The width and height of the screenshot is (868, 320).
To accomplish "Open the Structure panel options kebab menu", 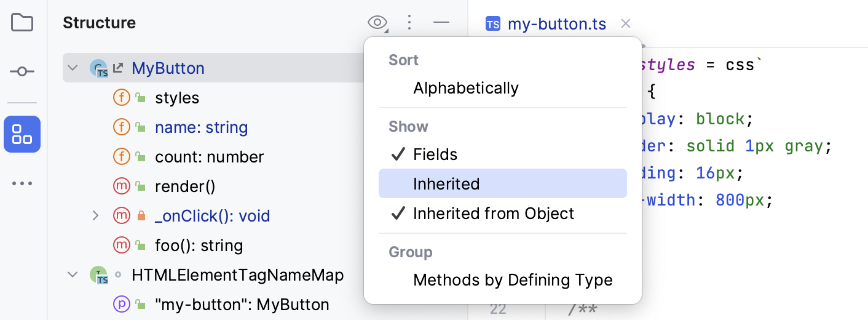I will tap(409, 23).
